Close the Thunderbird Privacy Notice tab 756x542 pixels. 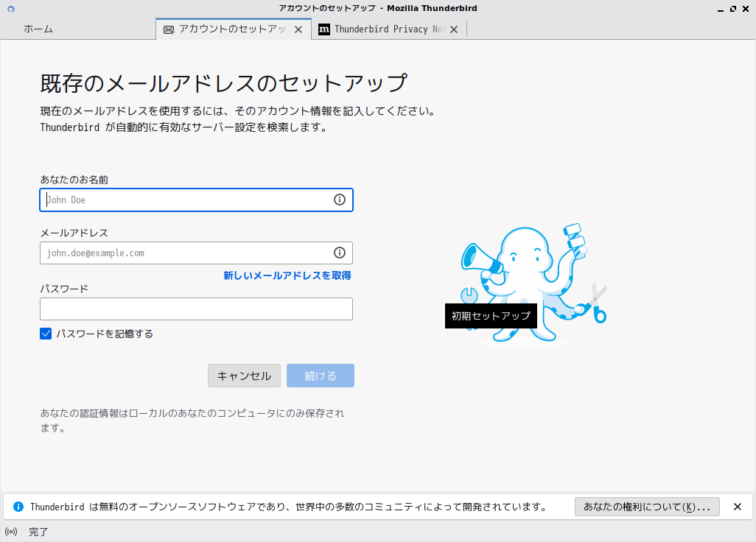coord(454,29)
